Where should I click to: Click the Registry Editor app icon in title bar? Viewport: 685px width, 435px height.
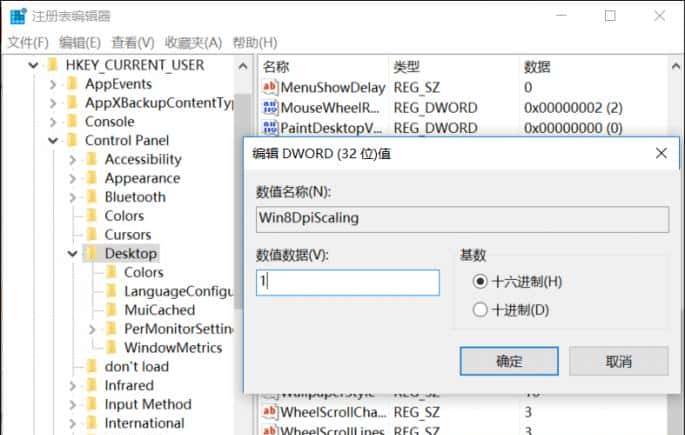tap(17, 16)
